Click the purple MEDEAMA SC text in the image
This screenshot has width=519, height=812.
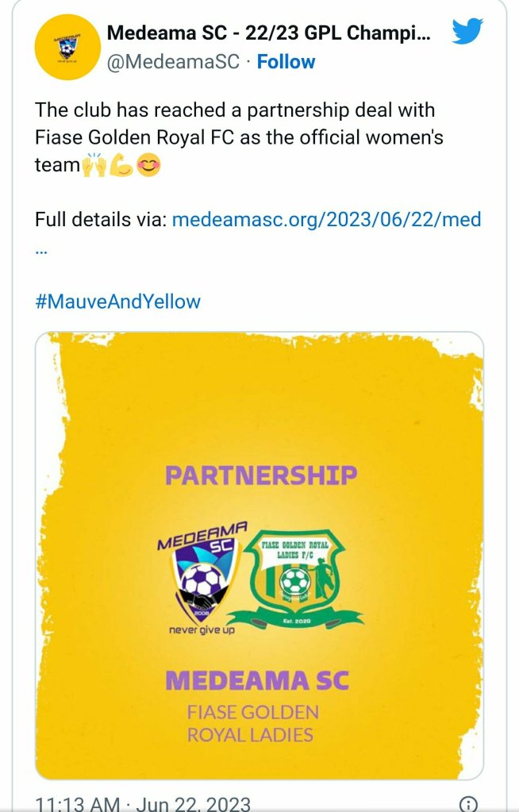coord(256,680)
